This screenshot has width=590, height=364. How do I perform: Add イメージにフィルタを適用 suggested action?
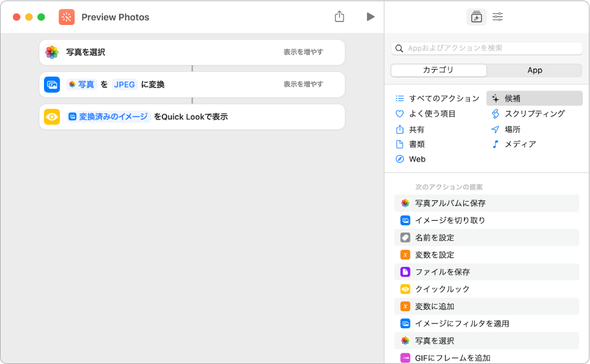click(487, 324)
